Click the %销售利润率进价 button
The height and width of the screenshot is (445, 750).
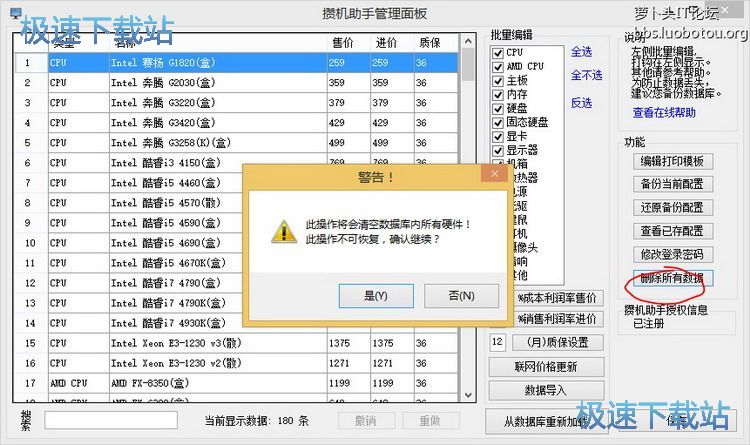click(558, 319)
